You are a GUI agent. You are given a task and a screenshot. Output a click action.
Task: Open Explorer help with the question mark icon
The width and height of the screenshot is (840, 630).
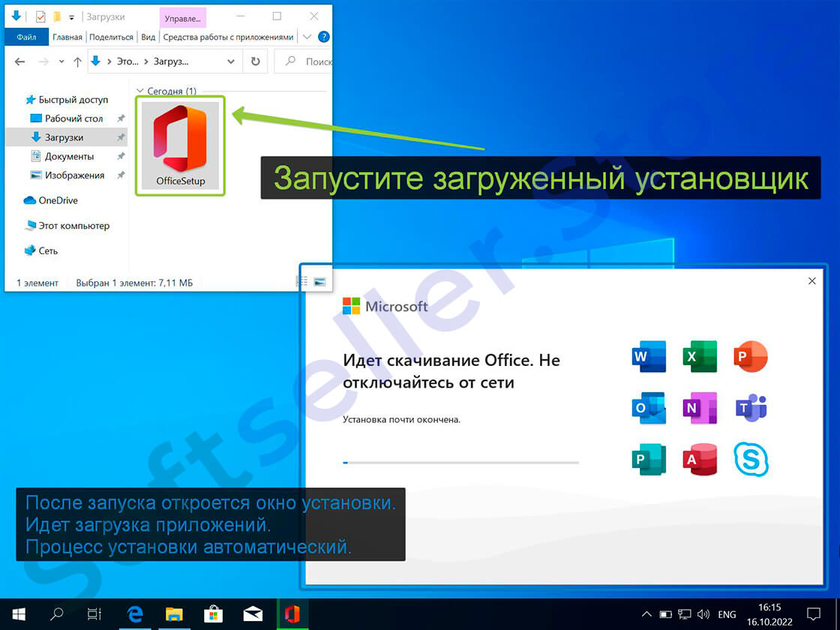[x=323, y=37]
